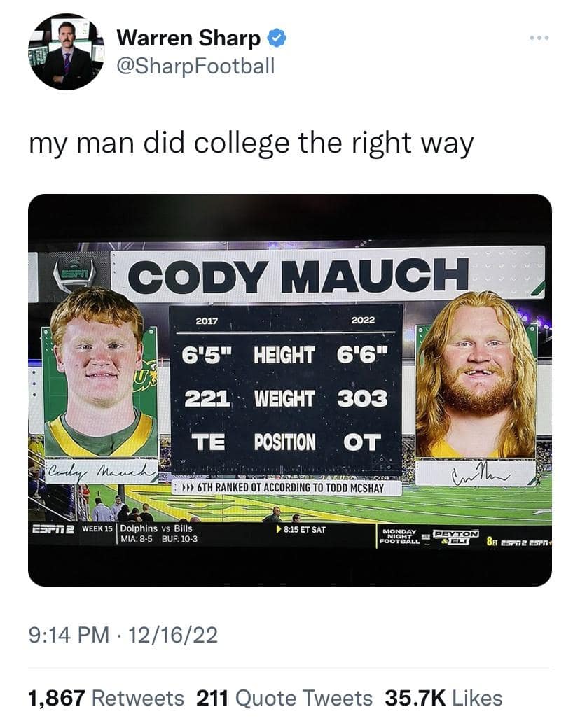Click the 6th ranked OT caption bar
Screen dimensions: 580x728
pos(287,487)
